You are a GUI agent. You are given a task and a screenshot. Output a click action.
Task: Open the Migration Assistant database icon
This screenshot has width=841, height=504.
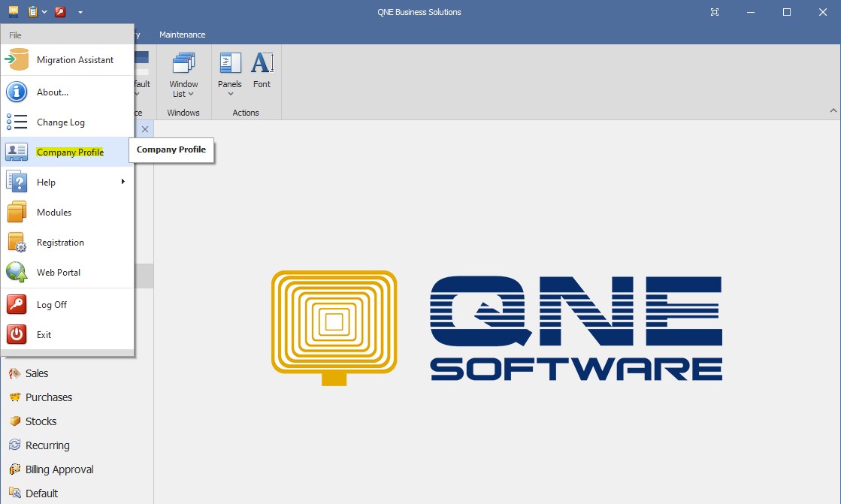pyautogui.click(x=17, y=59)
